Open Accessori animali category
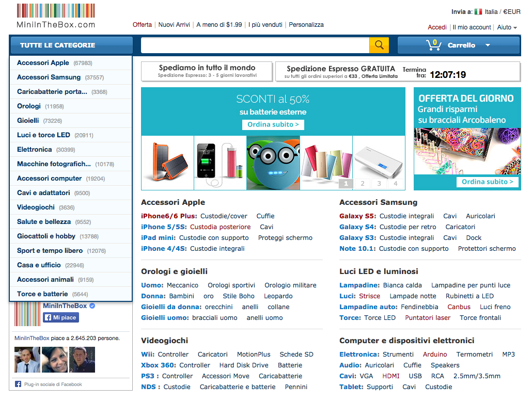 (x=71, y=280)
